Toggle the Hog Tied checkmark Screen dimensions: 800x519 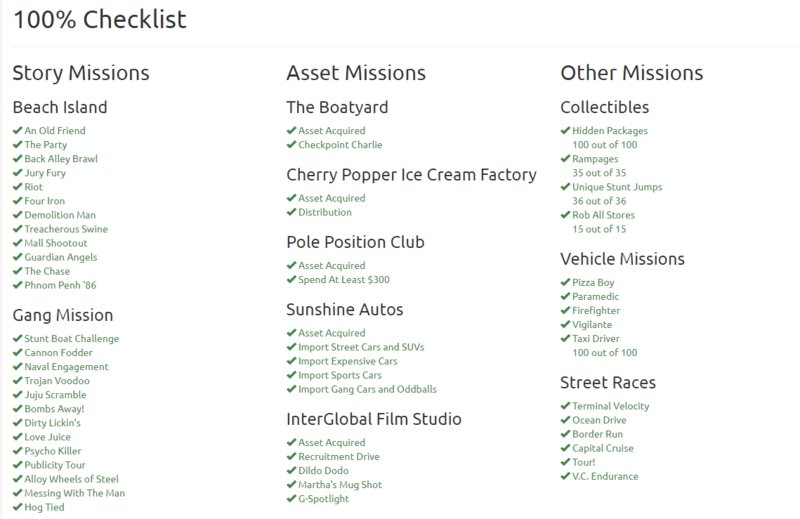[18, 507]
